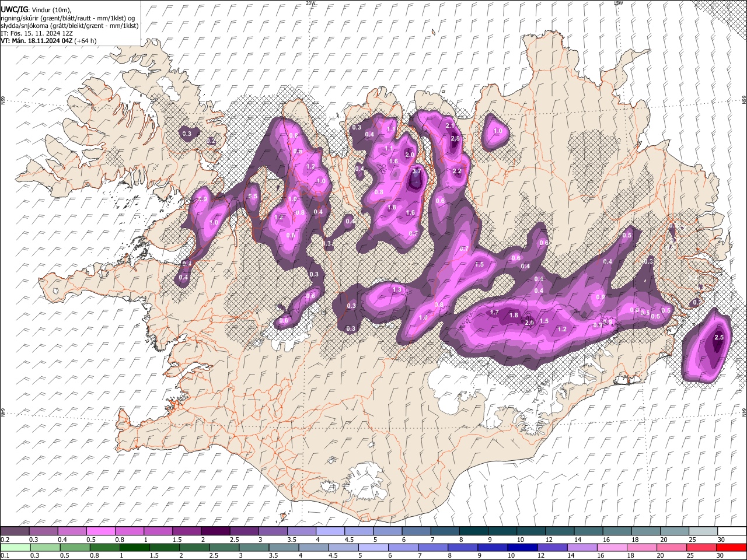
Task: Click the 2.2 snowfall value on the map
Action: (x=457, y=171)
